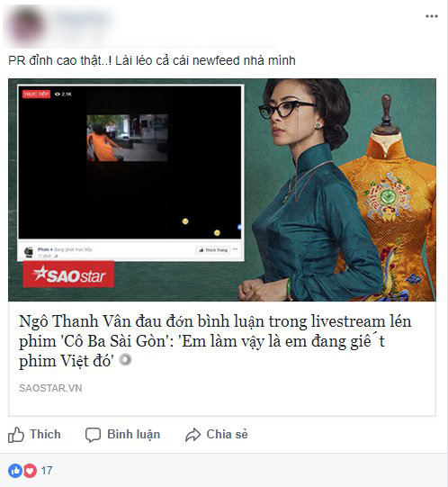Click the SAOstar red logo badge

point(68,275)
